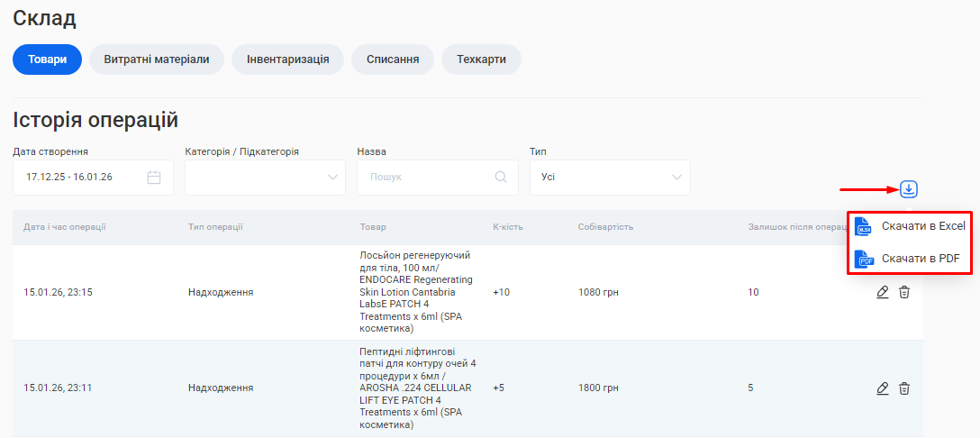Open the Тип dropdown showing Усі
Screen dimensions: 980x438
point(610,178)
